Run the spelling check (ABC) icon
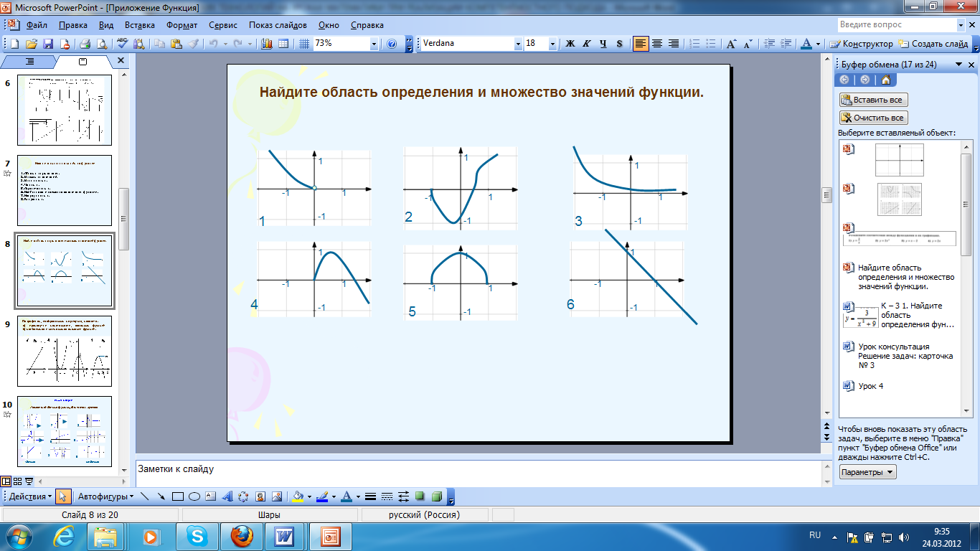 click(x=122, y=44)
